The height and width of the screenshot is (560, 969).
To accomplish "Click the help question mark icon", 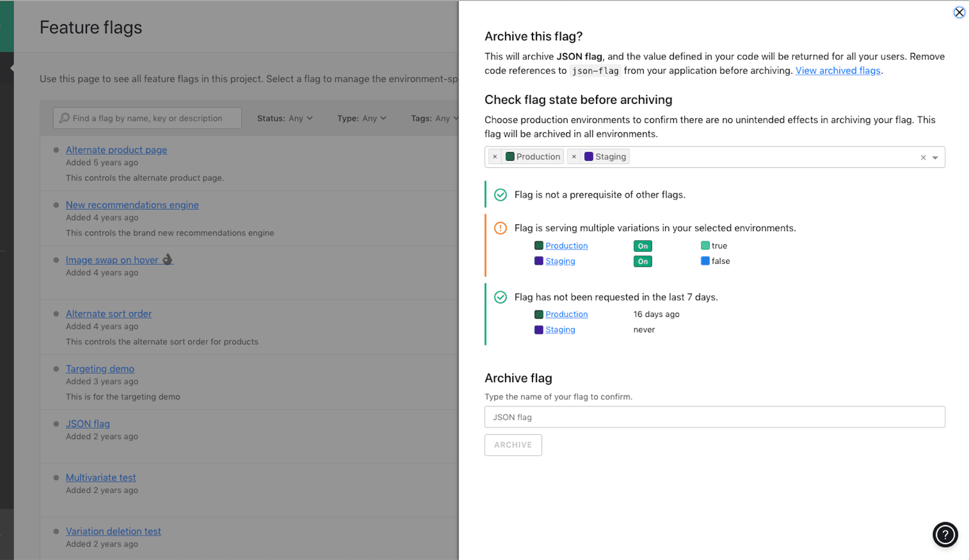I will pos(945,535).
